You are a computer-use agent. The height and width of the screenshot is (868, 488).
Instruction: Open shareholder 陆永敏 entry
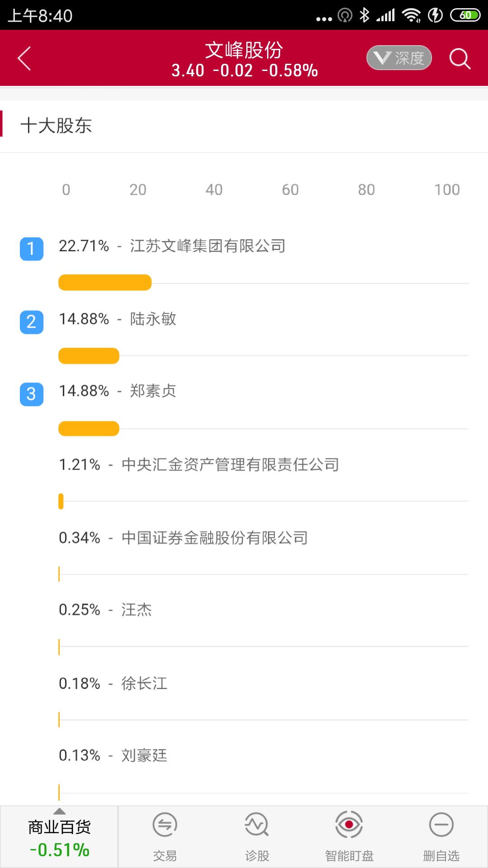click(x=153, y=319)
